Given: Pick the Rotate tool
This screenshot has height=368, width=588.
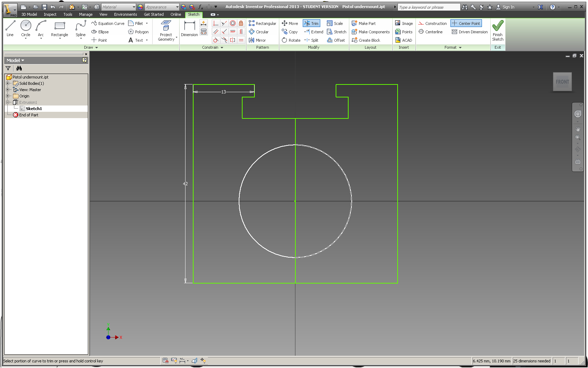Looking at the screenshot, I should pos(291,40).
